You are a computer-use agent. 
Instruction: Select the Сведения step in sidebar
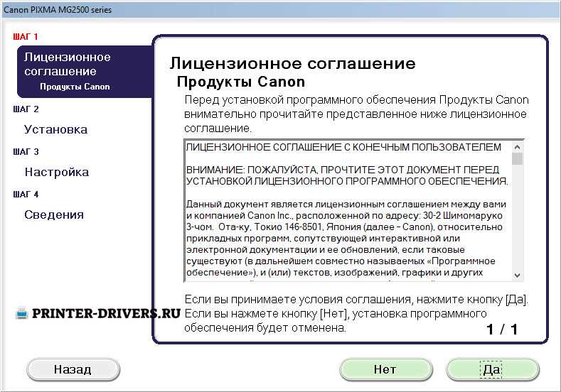54,214
